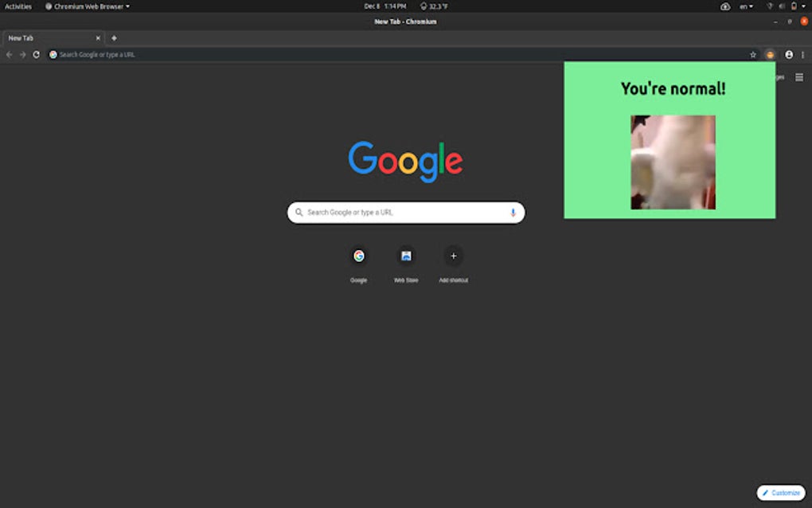Toggle the volume icon in the system tray
The height and width of the screenshot is (508, 812).
(x=783, y=6)
